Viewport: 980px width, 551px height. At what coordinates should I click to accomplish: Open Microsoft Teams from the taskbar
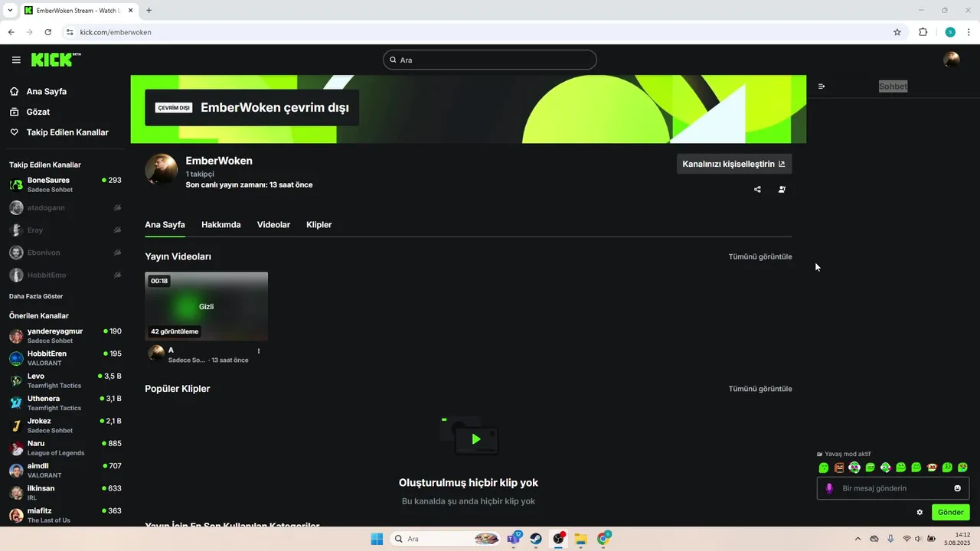[x=514, y=539]
